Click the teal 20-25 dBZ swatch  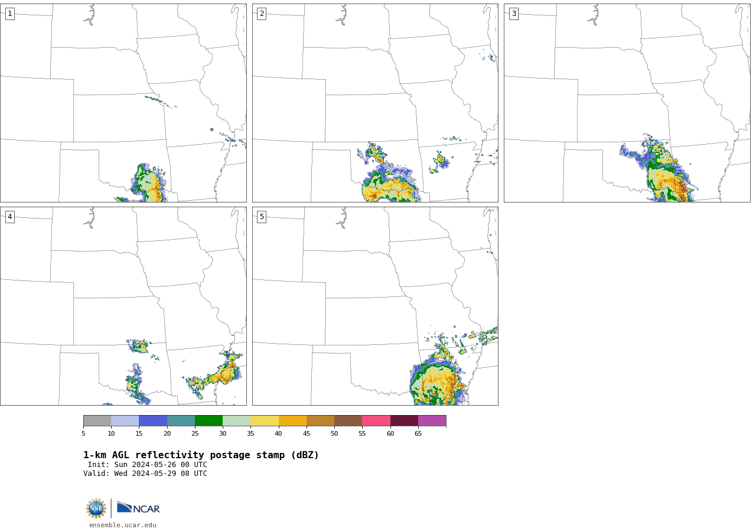(x=181, y=420)
